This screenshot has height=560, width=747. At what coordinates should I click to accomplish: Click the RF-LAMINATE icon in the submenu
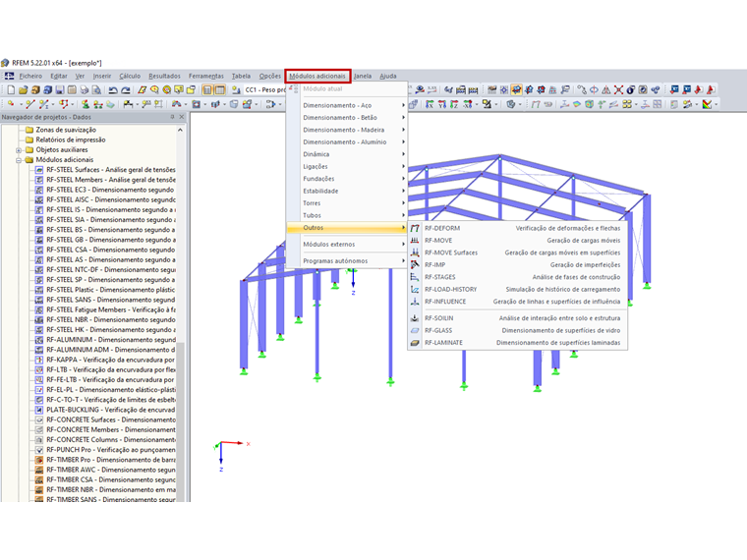(415, 343)
